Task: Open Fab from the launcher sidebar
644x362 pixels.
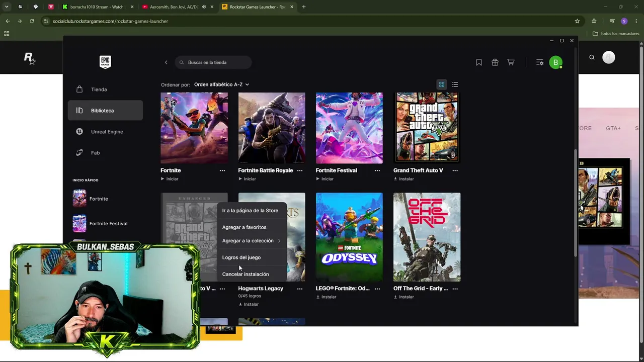Action: point(105,153)
